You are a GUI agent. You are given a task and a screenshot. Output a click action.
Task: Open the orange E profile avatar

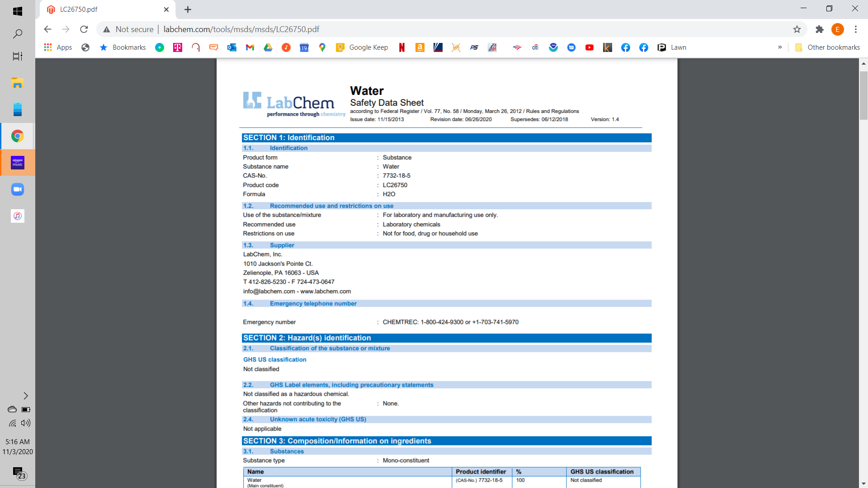click(838, 29)
